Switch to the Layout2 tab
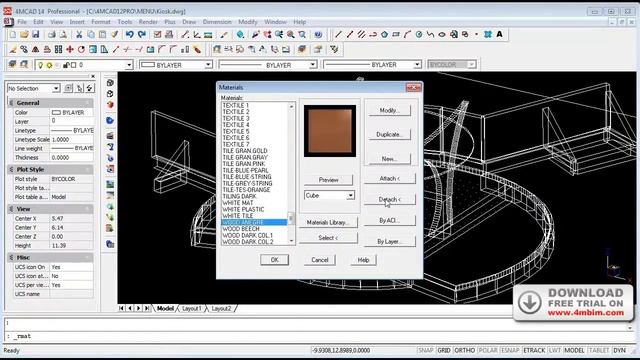 (x=221, y=309)
